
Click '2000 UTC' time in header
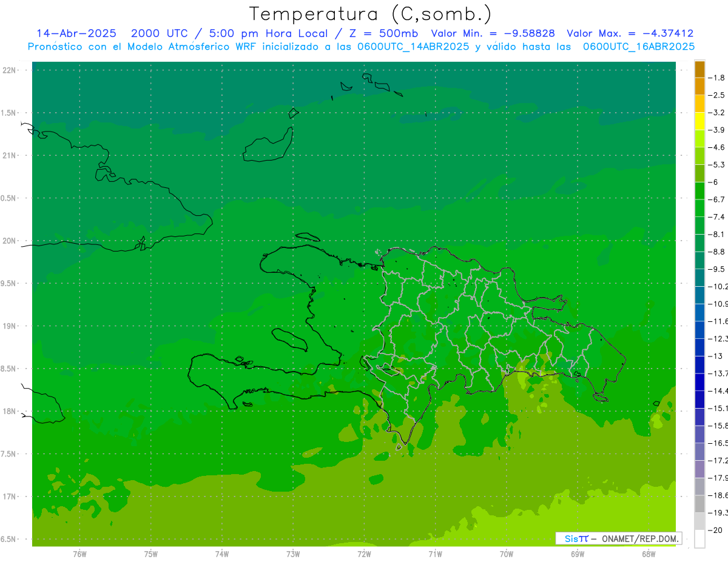click(159, 33)
